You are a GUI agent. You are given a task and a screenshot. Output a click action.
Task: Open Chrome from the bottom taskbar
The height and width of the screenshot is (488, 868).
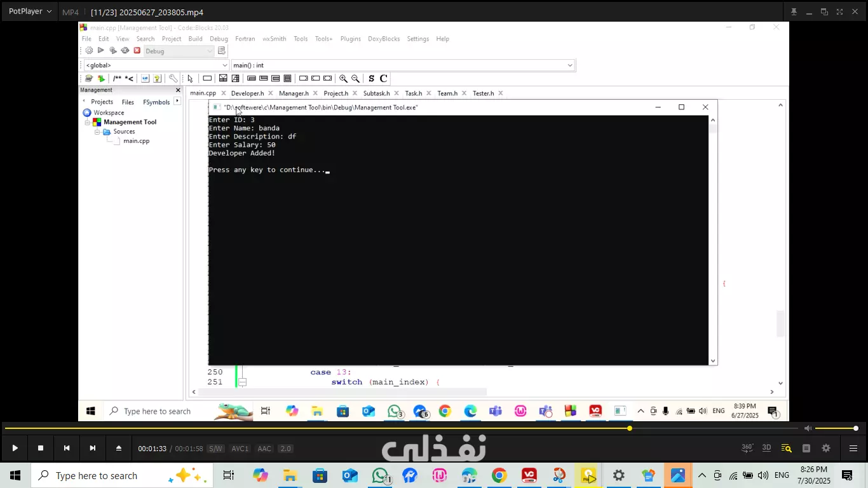click(499, 475)
